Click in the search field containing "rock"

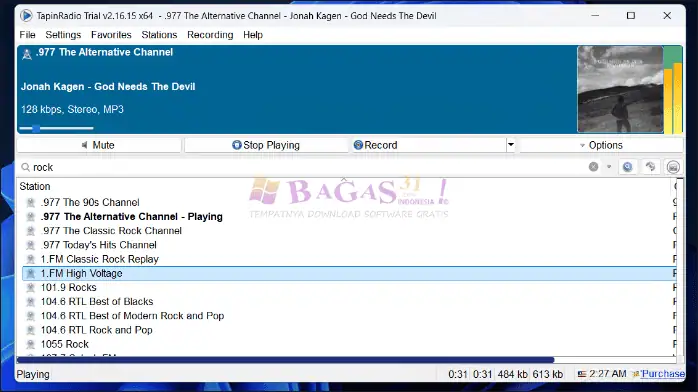[307, 167]
